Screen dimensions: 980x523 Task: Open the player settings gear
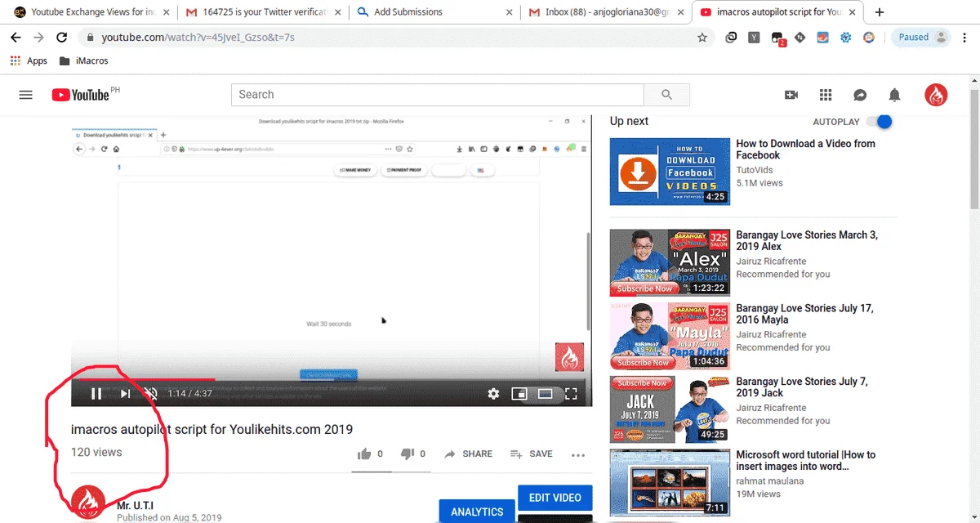[493, 394]
